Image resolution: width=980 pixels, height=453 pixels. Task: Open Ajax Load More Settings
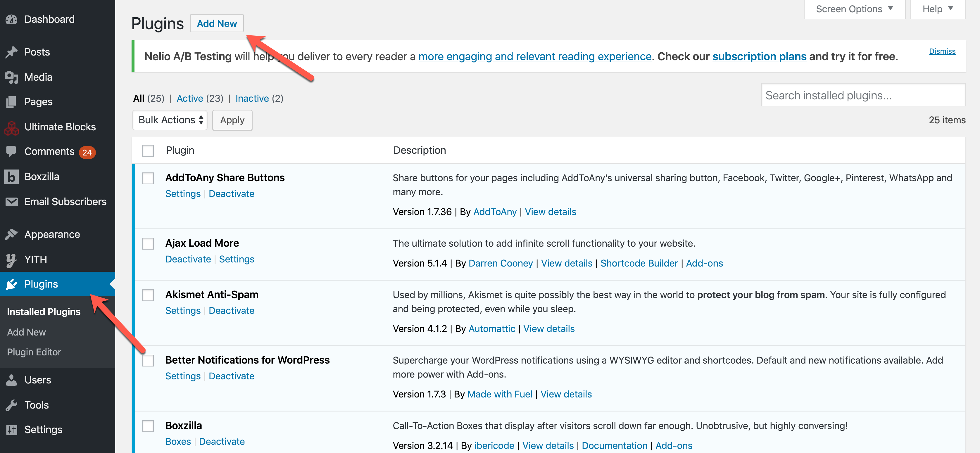(x=236, y=260)
